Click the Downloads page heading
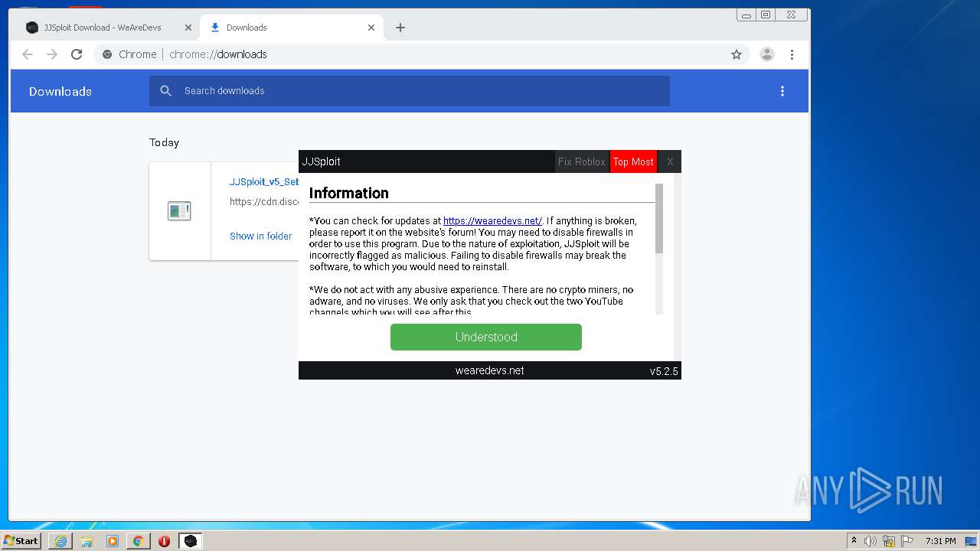The width and height of the screenshot is (980, 551). (60, 91)
